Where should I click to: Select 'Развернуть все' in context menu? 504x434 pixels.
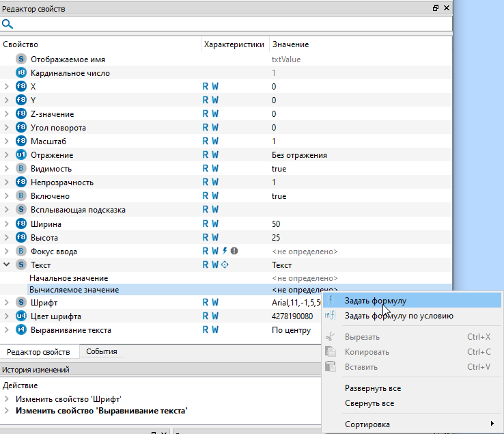372,388
